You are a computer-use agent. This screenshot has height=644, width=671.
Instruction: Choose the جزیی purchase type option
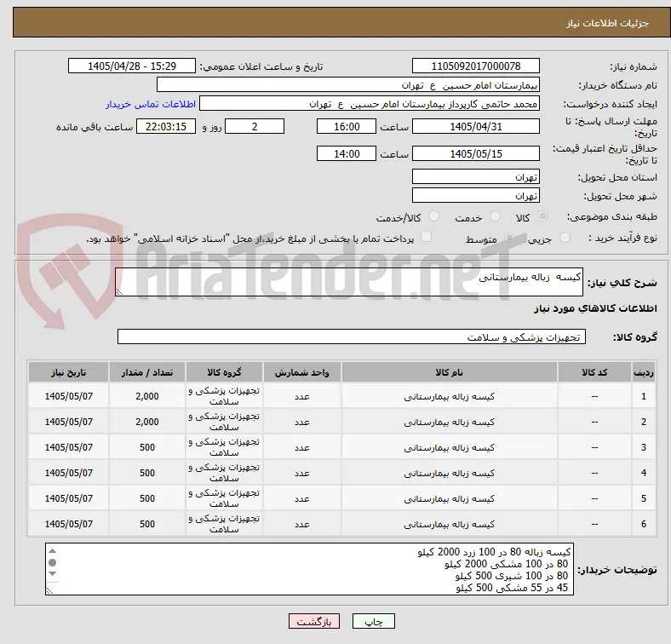tap(565, 238)
